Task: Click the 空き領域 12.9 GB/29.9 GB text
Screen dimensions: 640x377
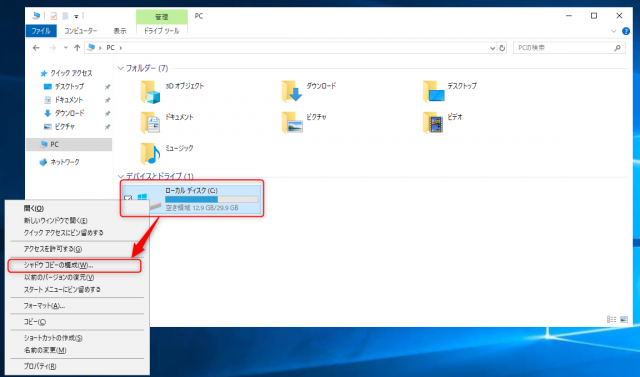Action: (202, 208)
